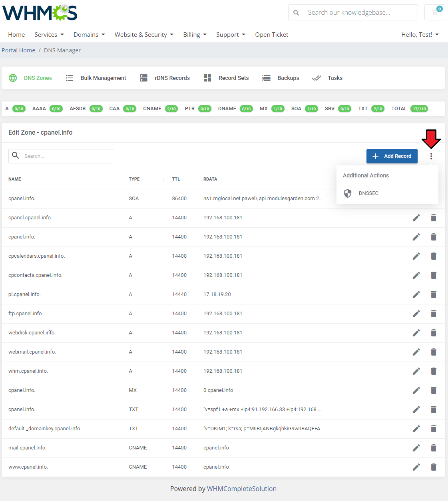Edit the webdisk.cpanel.info. record
Viewport: 448px width, 501px height.
416,333
